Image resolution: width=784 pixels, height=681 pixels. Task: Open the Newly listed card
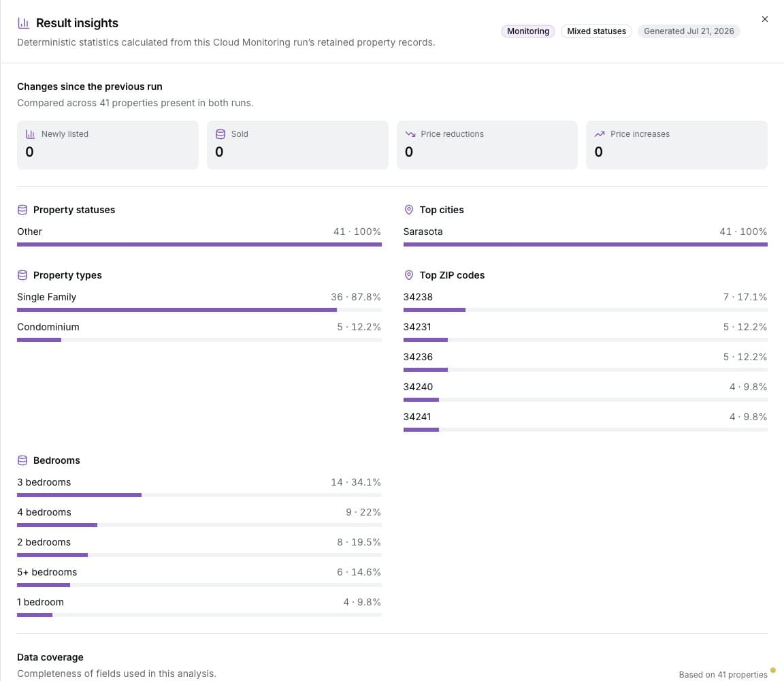coord(108,145)
